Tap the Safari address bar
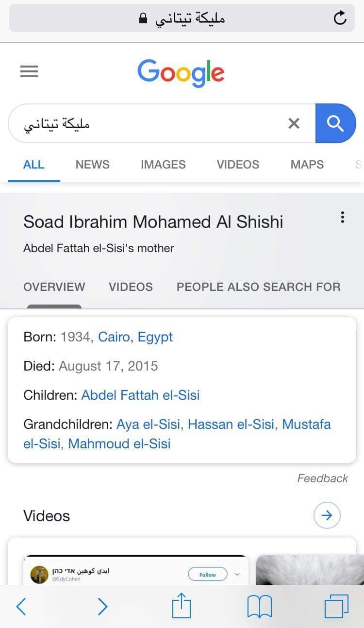 point(182,18)
